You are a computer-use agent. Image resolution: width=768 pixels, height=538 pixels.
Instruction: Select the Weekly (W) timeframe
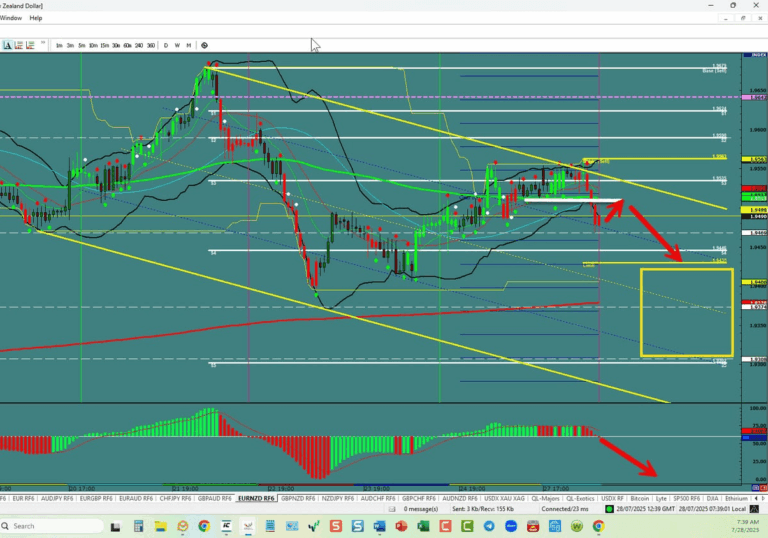pyautogui.click(x=177, y=45)
